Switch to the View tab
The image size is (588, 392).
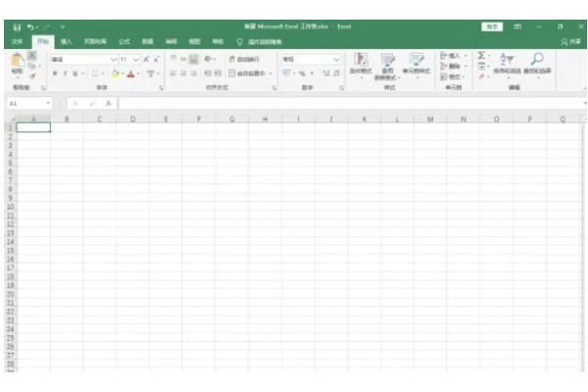194,41
